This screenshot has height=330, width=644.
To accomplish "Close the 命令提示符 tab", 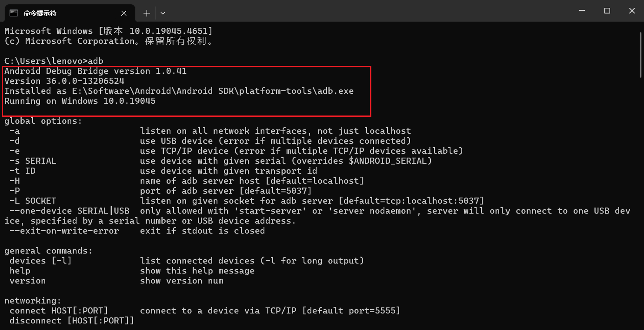I will point(124,13).
